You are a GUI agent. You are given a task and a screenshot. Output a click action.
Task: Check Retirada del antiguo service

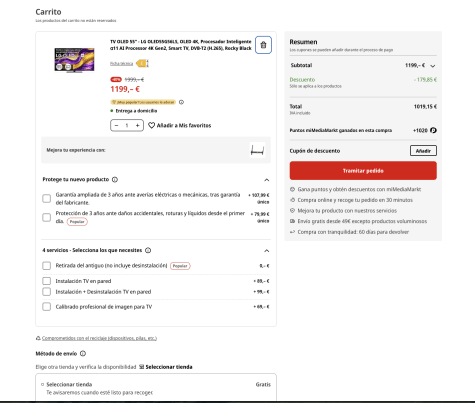tap(47, 266)
